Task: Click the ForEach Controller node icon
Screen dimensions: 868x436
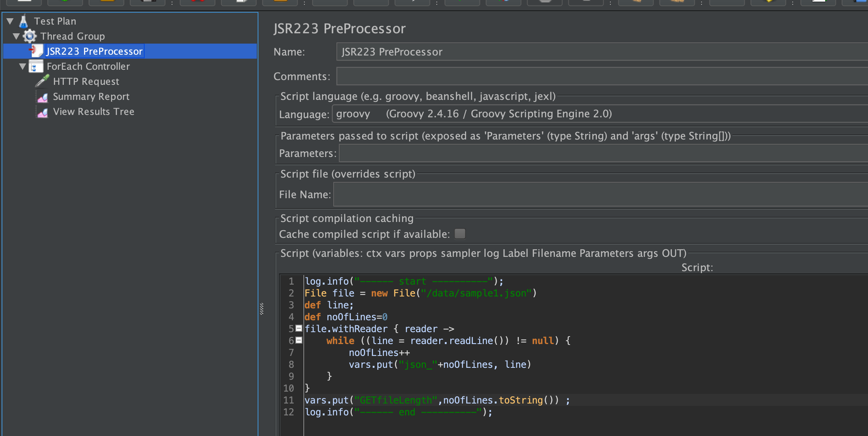Action: point(36,66)
